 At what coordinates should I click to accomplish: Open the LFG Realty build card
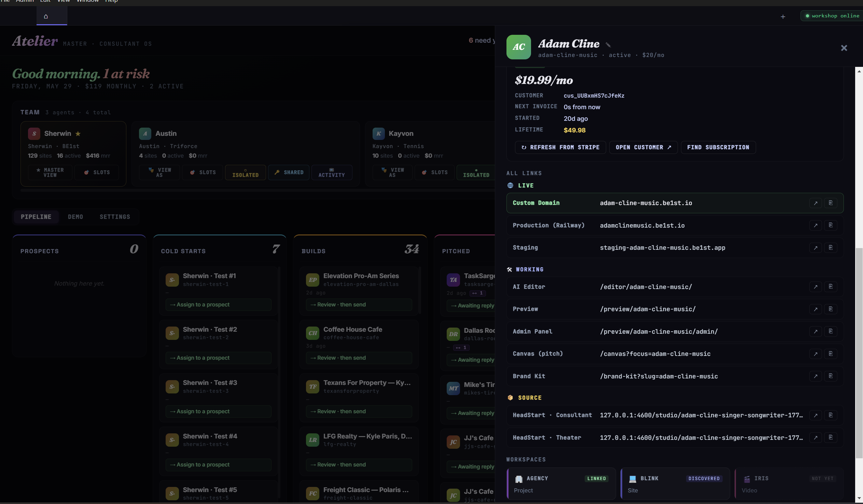(359, 451)
